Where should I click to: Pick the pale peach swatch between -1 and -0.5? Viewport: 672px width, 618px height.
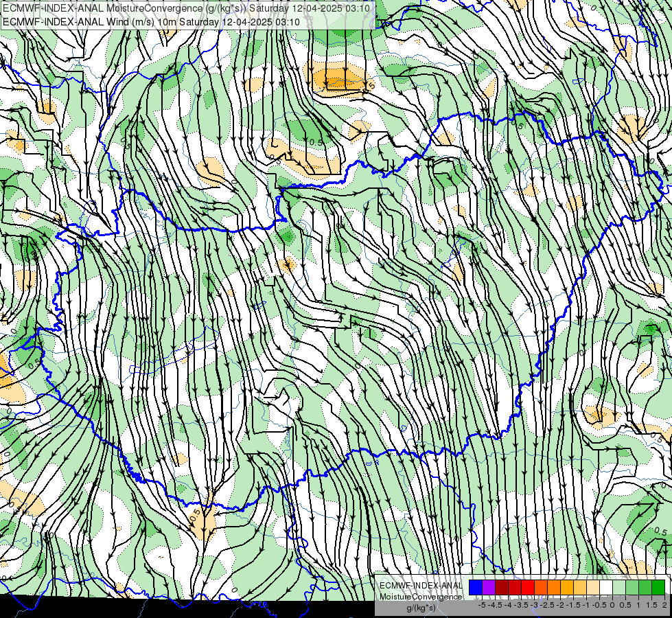click(593, 588)
